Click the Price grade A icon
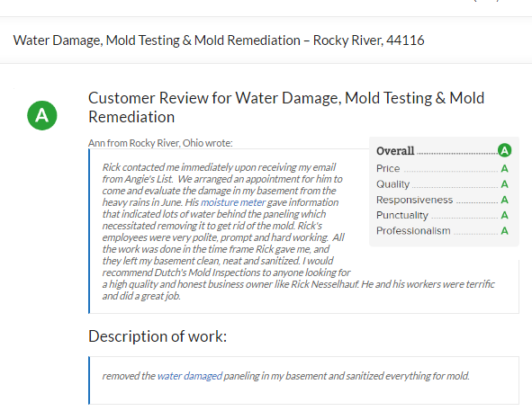 tap(504, 168)
